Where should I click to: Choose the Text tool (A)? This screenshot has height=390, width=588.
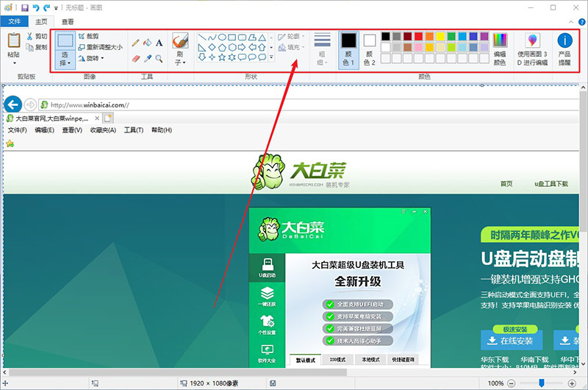(159, 43)
